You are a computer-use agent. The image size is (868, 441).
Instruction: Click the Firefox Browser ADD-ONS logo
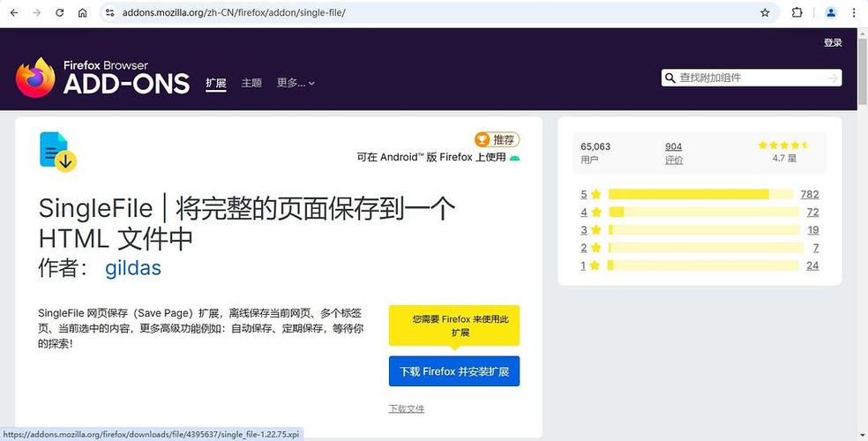(102, 78)
